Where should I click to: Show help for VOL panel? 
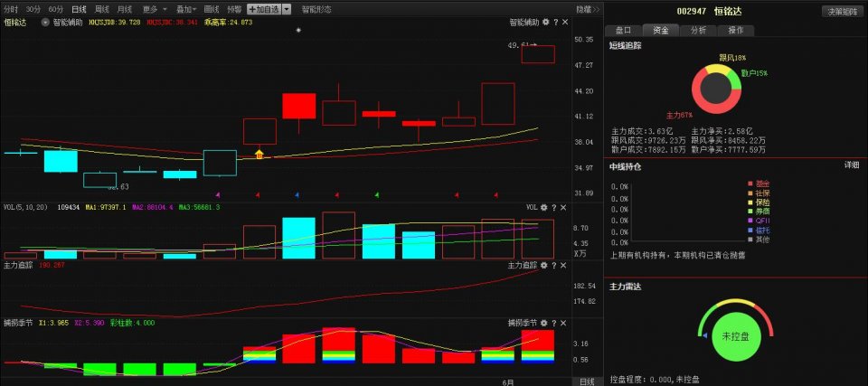coord(553,207)
